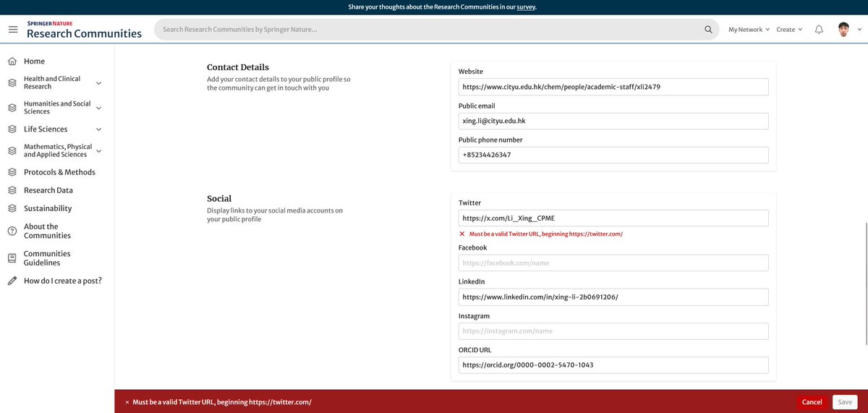The image size is (868, 413).
Task: Open the Create dropdown
Action: (789, 30)
